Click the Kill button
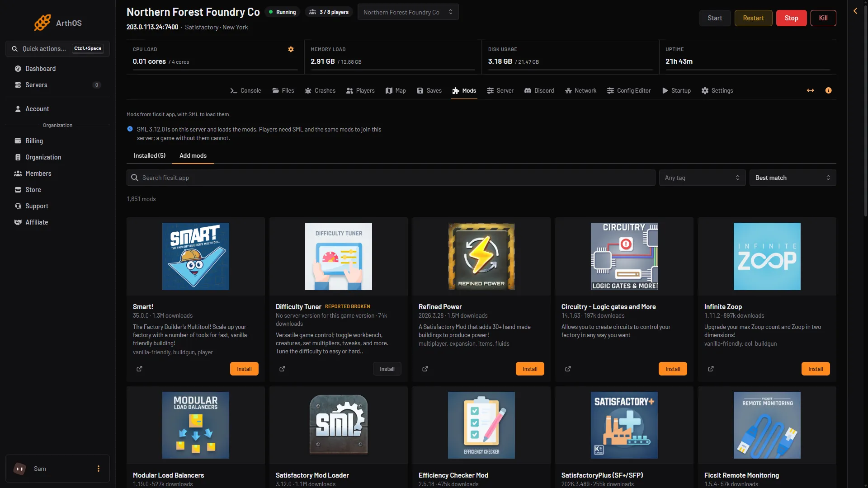868x488 pixels. point(823,18)
